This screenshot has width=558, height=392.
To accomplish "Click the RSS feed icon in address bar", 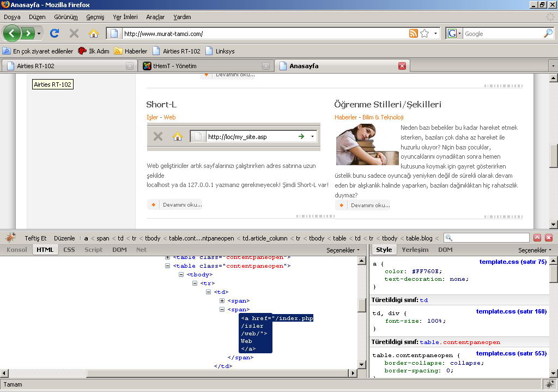I will (x=414, y=33).
